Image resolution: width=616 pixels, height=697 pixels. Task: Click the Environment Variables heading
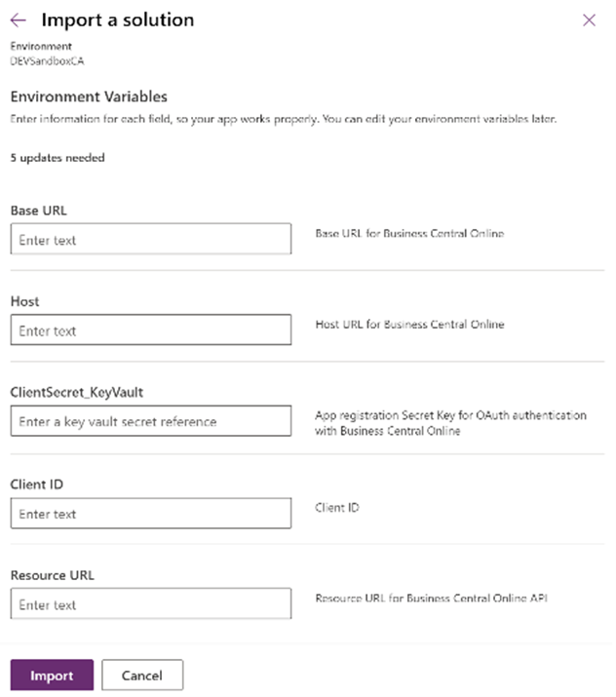(x=89, y=97)
